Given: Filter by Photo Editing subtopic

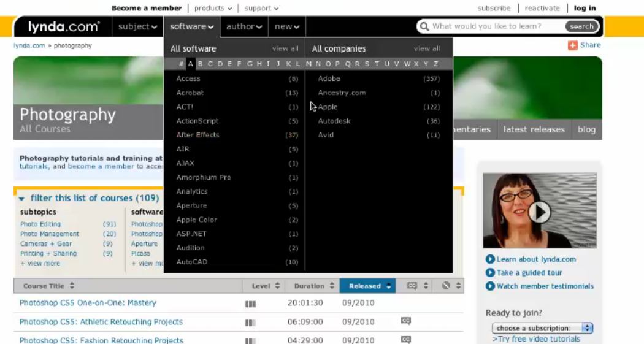Looking at the screenshot, I should 40,224.
